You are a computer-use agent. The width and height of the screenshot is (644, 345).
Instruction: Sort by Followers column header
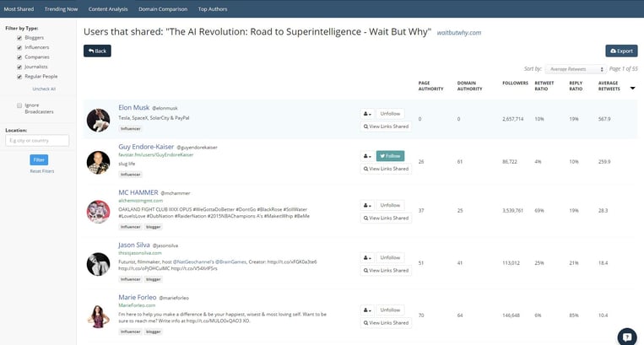click(515, 84)
